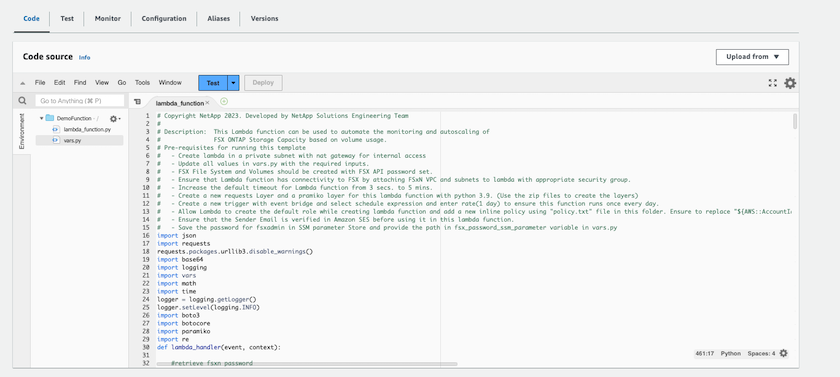The image size is (840, 377).
Task: Open the Window menu
Action: point(170,82)
